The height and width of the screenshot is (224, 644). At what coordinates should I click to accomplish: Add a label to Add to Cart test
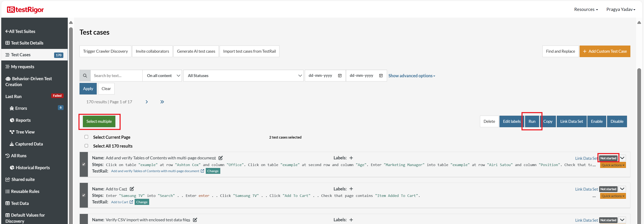point(351,189)
